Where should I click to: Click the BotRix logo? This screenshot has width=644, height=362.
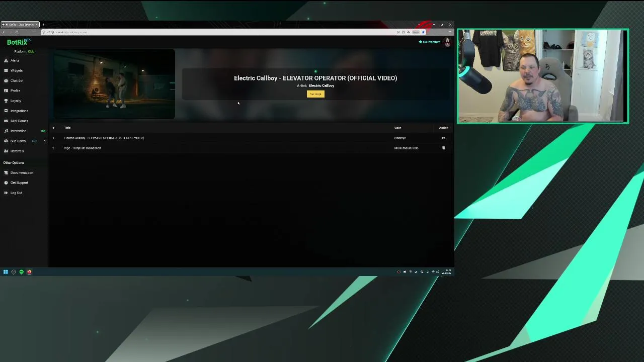click(18, 42)
